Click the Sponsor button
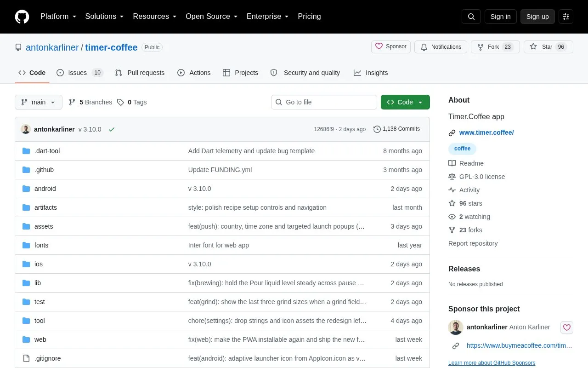 (391, 47)
